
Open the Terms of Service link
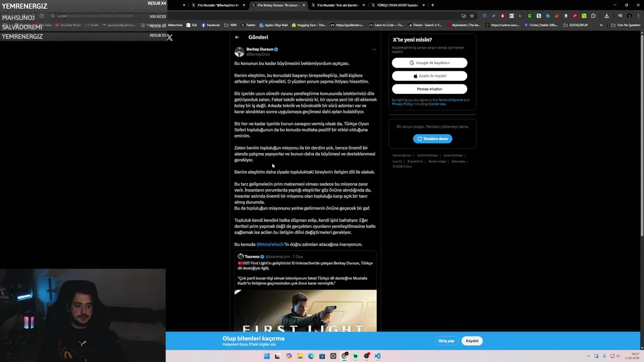click(450, 100)
